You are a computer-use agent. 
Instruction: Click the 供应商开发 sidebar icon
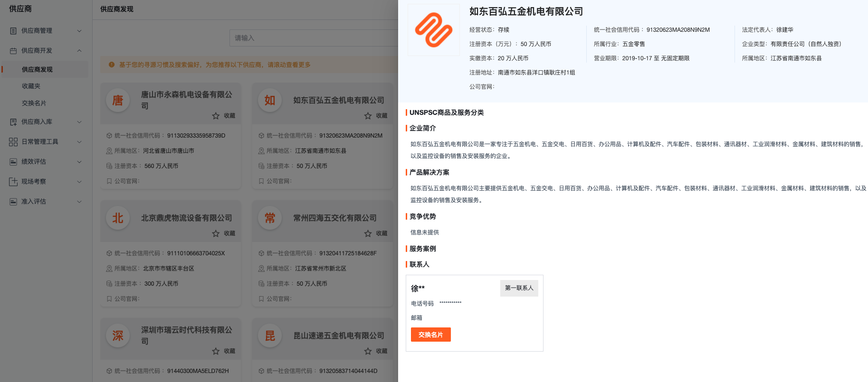(13, 51)
